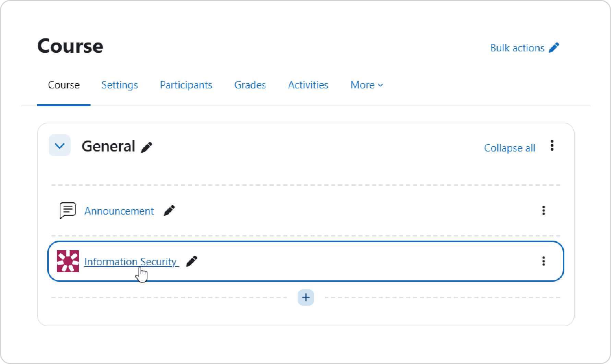611x364 pixels.
Task: Edit the General section name
Action: point(147,147)
